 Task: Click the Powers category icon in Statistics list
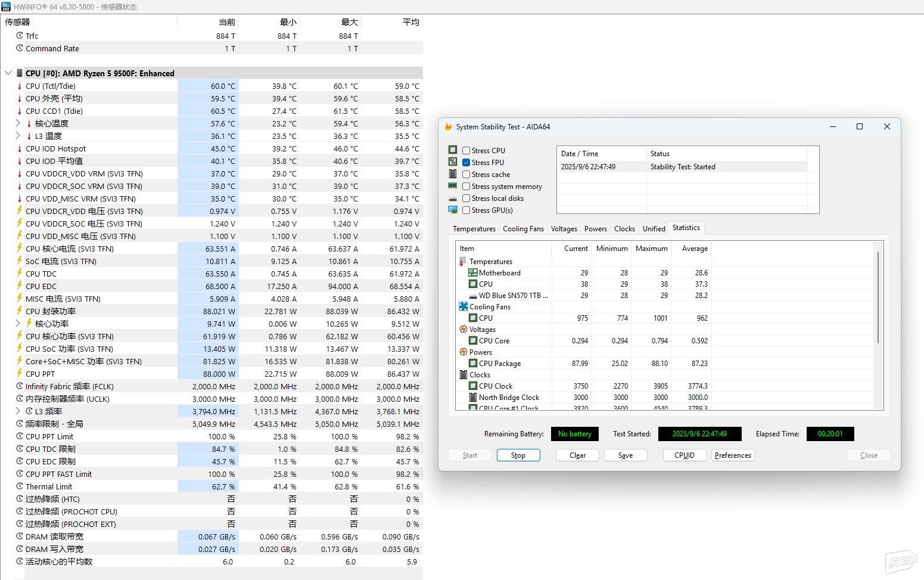point(463,352)
